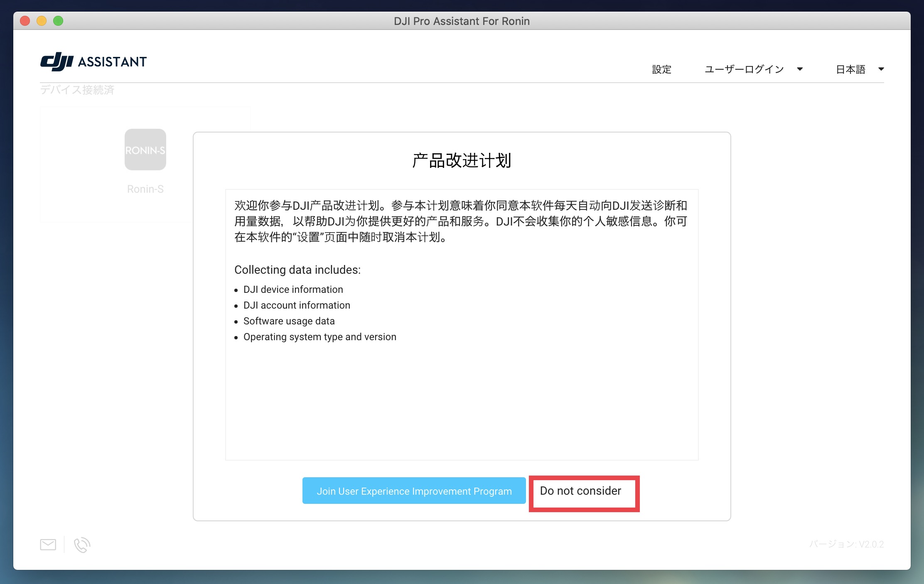This screenshot has width=924, height=584.
Task: Click the バージョン V2.0.2 version label
Action: 846,544
